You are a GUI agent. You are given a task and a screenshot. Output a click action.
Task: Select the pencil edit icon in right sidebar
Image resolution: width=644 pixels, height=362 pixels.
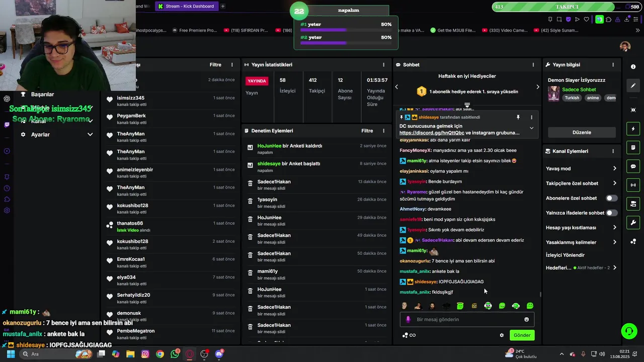pyautogui.click(x=633, y=85)
